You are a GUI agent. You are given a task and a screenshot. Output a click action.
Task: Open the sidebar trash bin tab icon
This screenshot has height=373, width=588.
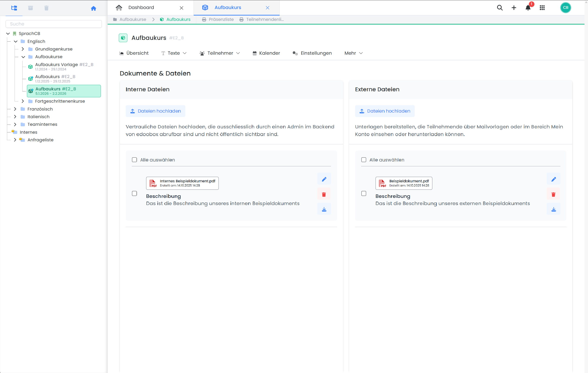(x=46, y=8)
